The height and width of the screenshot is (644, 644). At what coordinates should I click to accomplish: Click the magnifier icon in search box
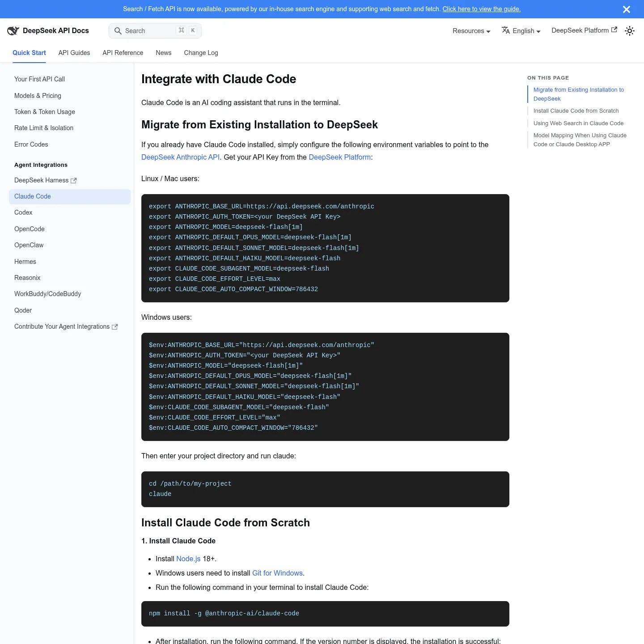point(118,31)
